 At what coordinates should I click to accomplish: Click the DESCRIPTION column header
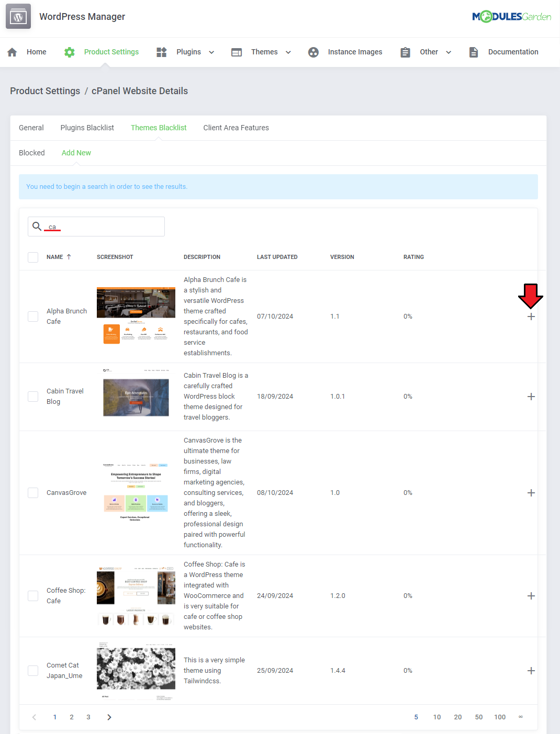pyautogui.click(x=202, y=257)
